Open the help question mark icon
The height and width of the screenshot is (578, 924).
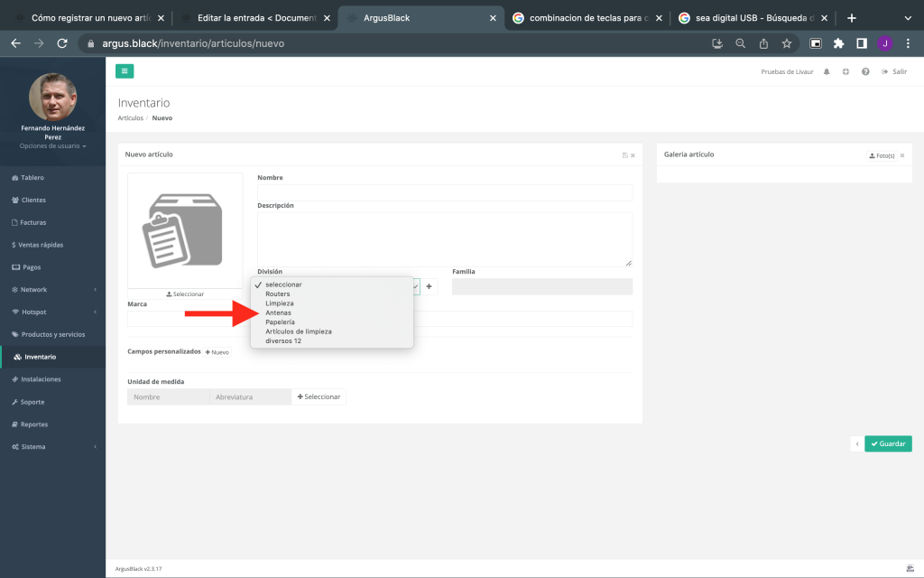(865, 71)
